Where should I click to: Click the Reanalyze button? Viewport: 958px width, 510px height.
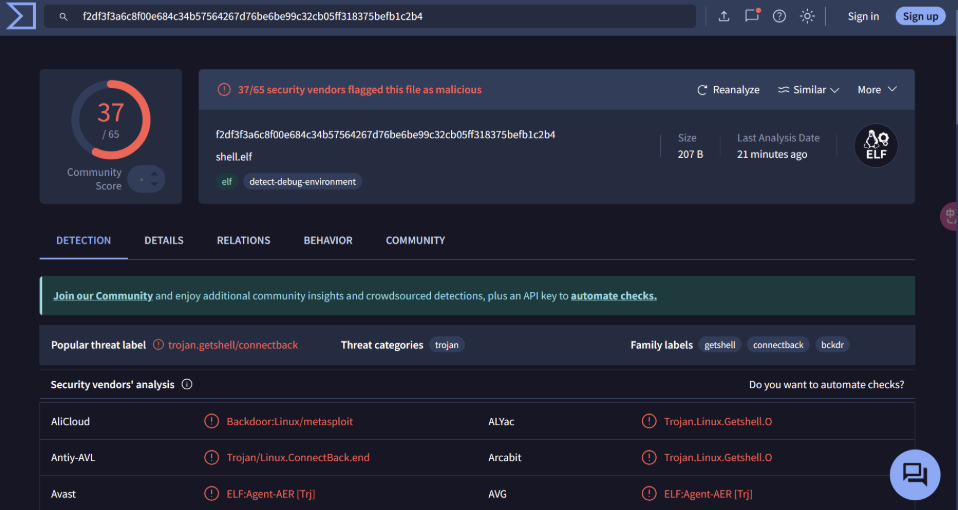pyautogui.click(x=728, y=90)
